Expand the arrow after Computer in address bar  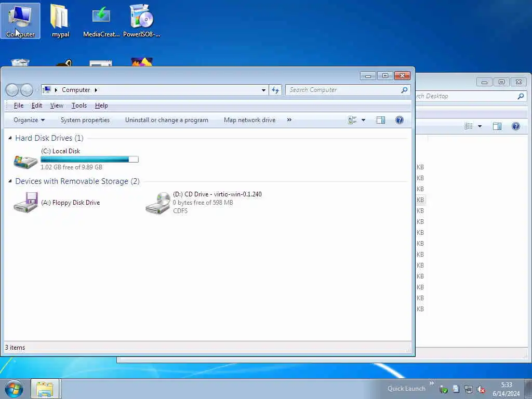click(x=96, y=90)
